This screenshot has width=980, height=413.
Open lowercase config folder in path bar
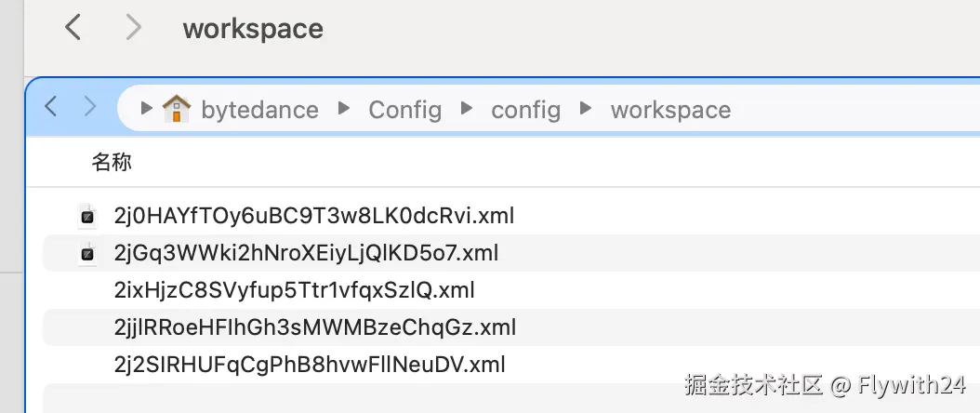click(525, 110)
